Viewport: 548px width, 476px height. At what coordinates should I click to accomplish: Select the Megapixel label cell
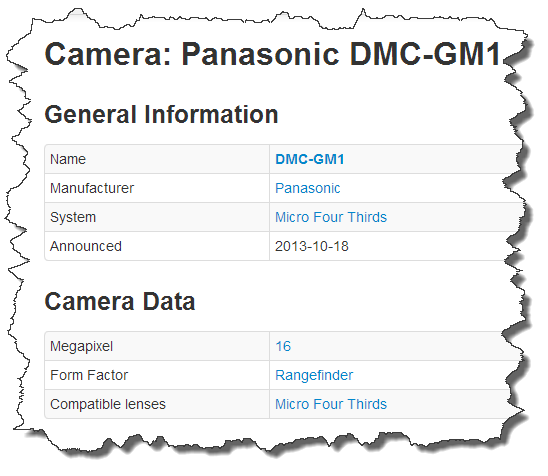pyautogui.click(x=157, y=346)
